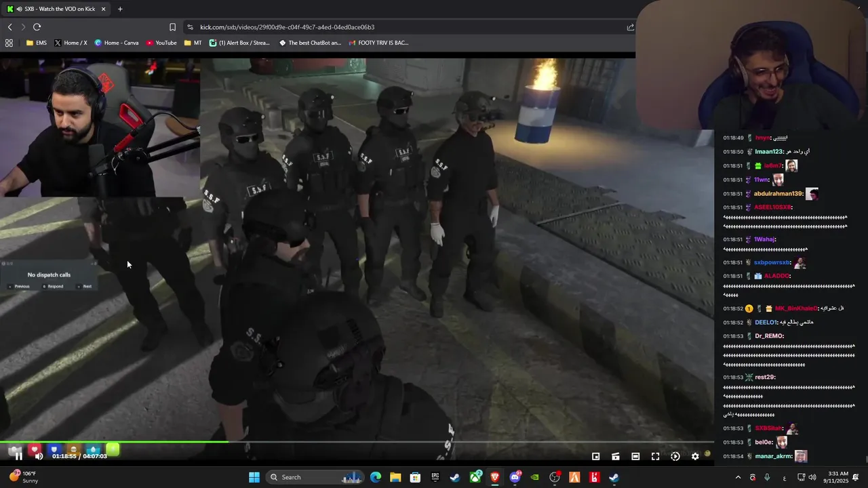Open File Explorer from taskbar
The height and width of the screenshot is (488, 868).
[x=395, y=477]
